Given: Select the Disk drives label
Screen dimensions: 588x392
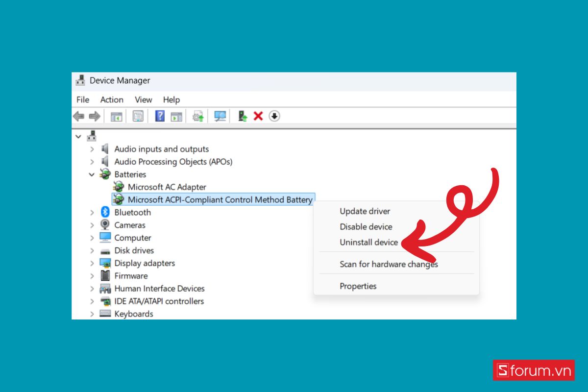Looking at the screenshot, I should (134, 250).
